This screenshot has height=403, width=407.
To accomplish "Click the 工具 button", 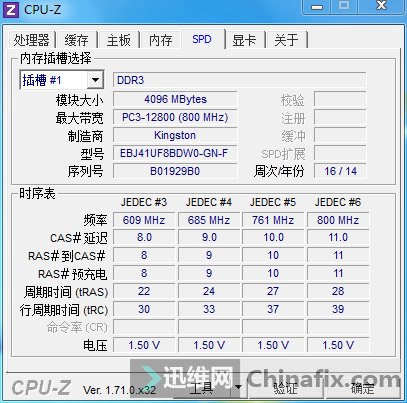I will 202,388.
